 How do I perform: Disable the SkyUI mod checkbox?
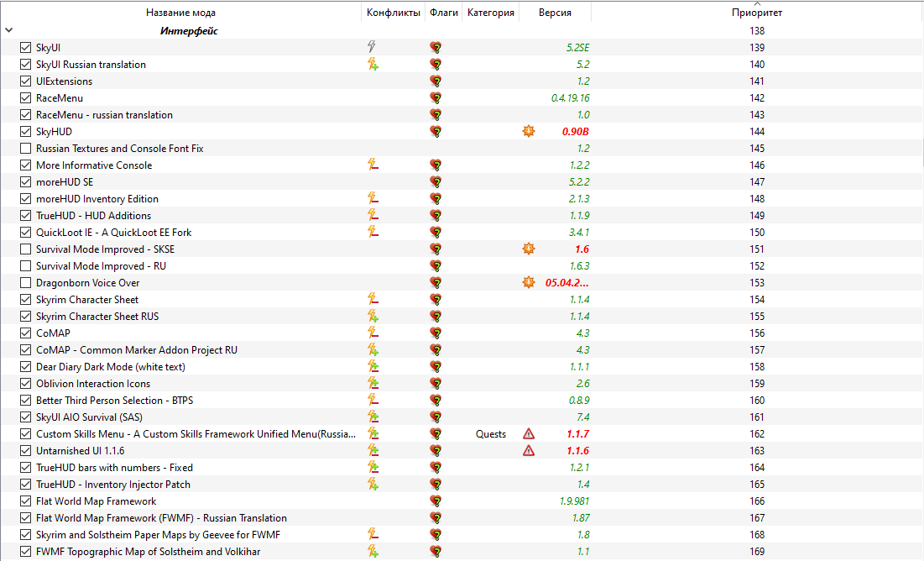(25, 47)
